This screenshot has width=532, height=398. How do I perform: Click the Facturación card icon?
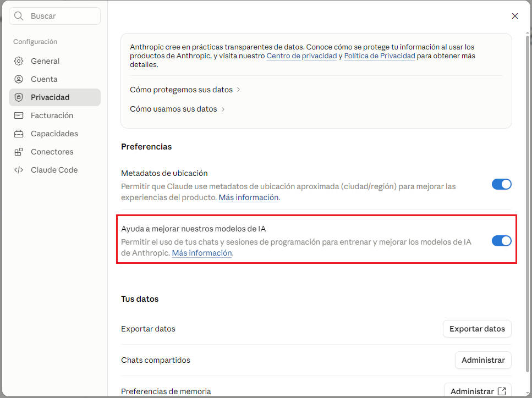[19, 115]
